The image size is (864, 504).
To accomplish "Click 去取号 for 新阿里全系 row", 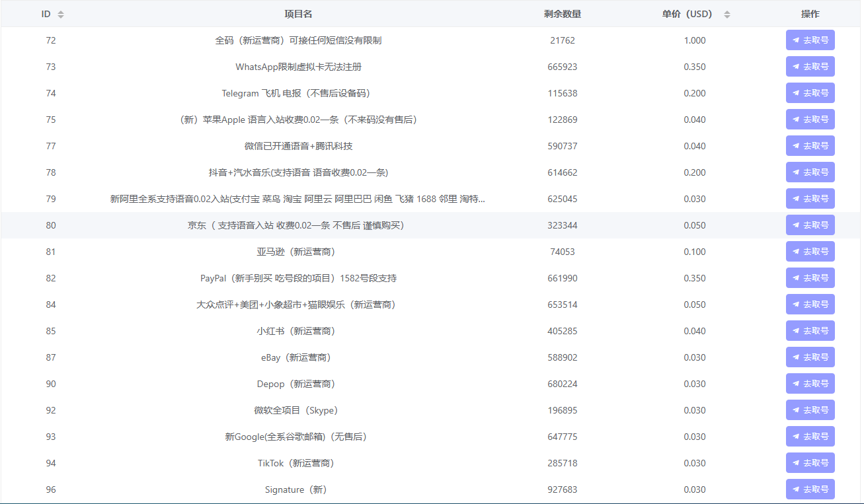I will 810,199.
